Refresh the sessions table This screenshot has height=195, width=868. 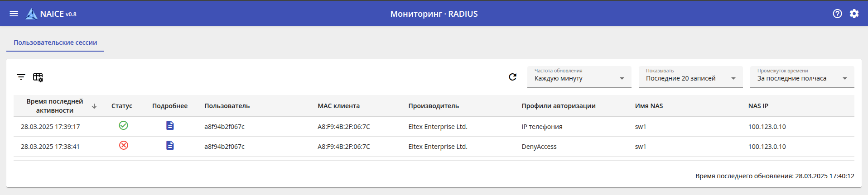coord(512,77)
